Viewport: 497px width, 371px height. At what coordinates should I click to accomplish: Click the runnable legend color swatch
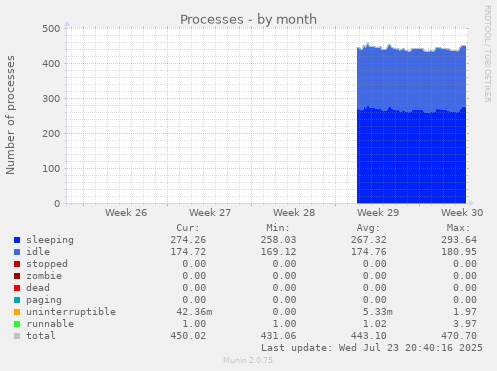[17, 324]
